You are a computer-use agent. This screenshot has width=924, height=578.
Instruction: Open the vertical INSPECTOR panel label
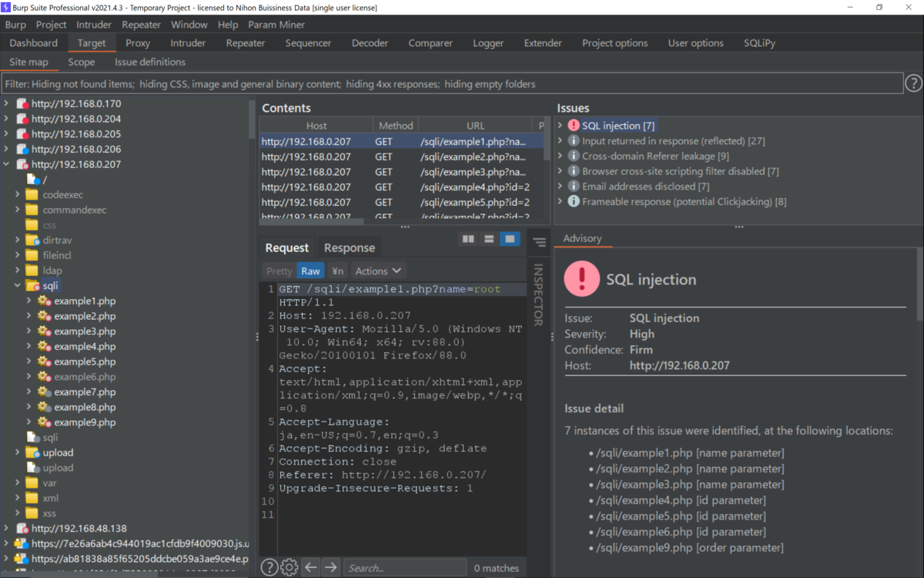point(539,294)
